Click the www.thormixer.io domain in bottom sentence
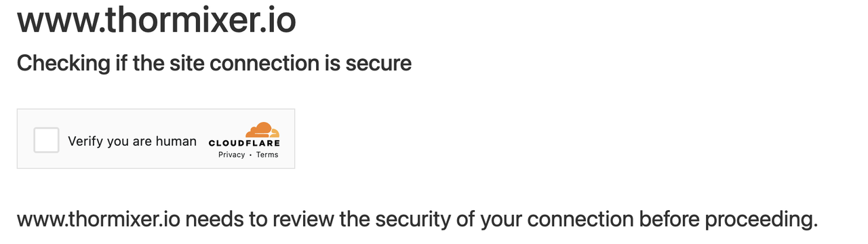This screenshot has height=244, width=868. pyautogui.click(x=98, y=220)
